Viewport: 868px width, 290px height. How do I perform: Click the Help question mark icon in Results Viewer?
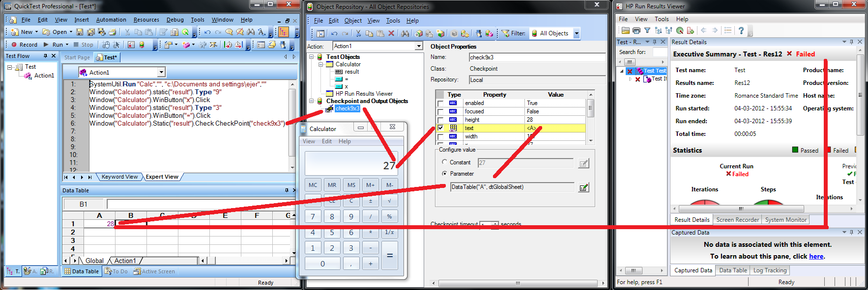[x=741, y=30]
